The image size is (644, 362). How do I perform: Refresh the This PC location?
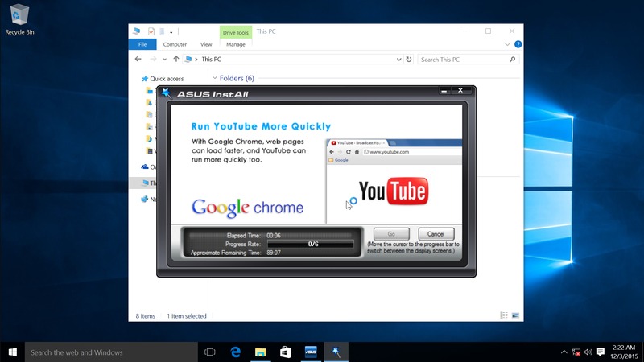tap(409, 60)
